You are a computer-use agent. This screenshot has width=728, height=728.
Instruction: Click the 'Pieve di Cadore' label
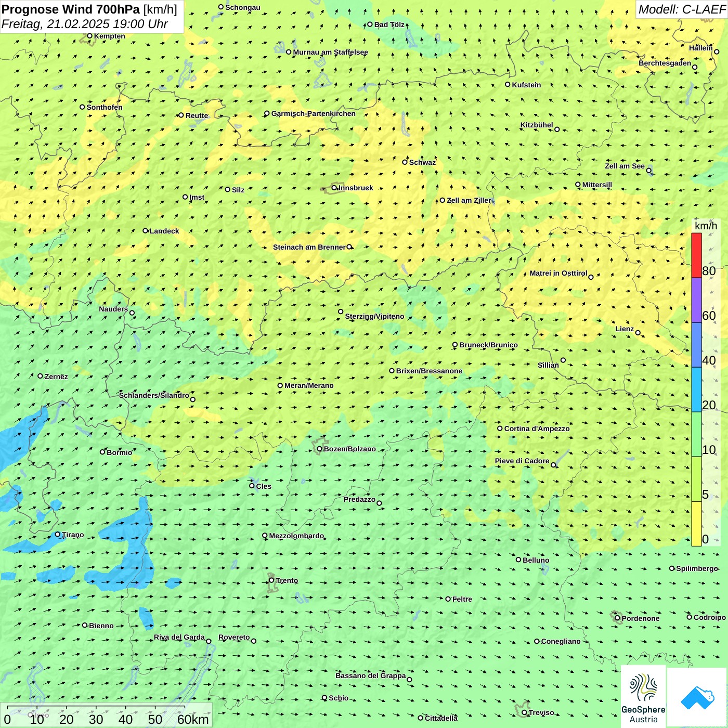click(522, 461)
